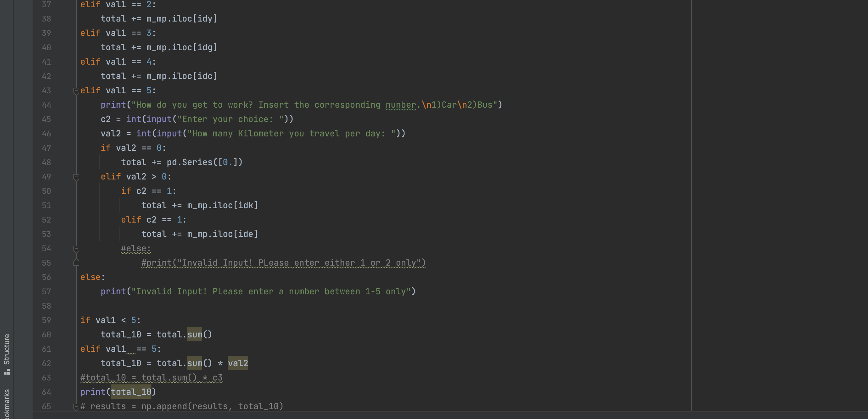Collapse the code block at line 65
Viewport: 868px width, 419px height.
click(x=76, y=406)
